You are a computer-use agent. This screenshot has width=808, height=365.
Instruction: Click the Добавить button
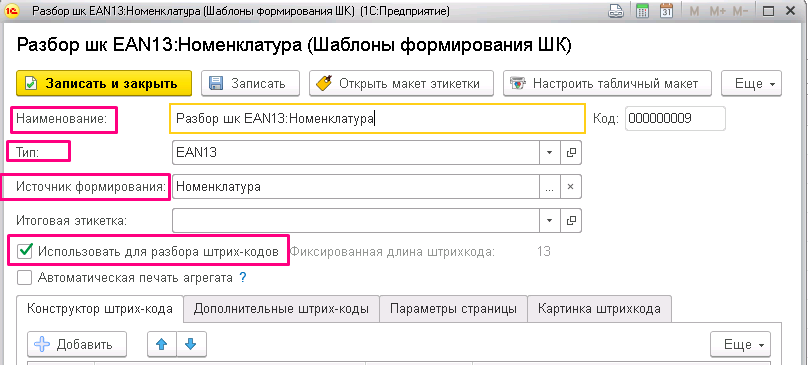(77, 344)
